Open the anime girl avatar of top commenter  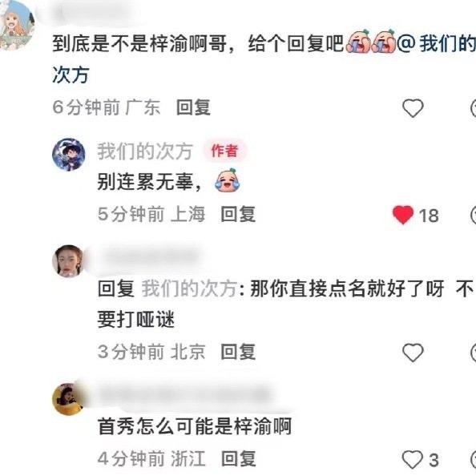pyautogui.click(x=17, y=24)
